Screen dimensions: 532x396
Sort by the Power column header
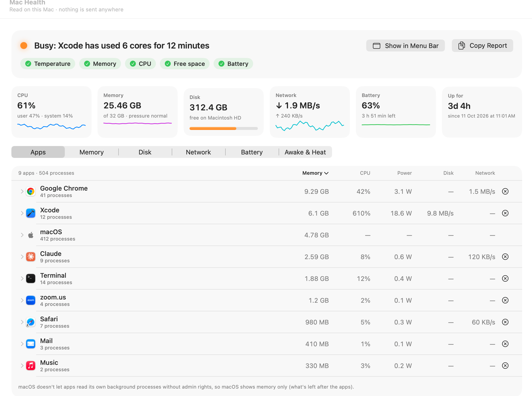point(405,173)
